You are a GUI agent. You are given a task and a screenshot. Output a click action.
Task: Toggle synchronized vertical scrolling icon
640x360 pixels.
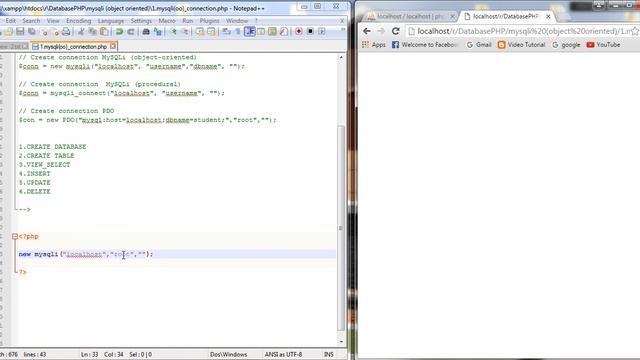pyautogui.click(x=200, y=31)
